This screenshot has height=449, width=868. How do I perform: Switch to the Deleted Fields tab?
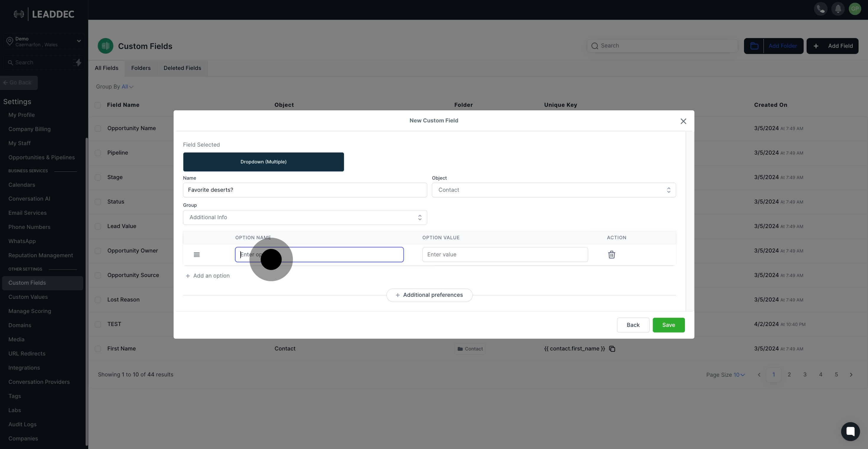182,68
